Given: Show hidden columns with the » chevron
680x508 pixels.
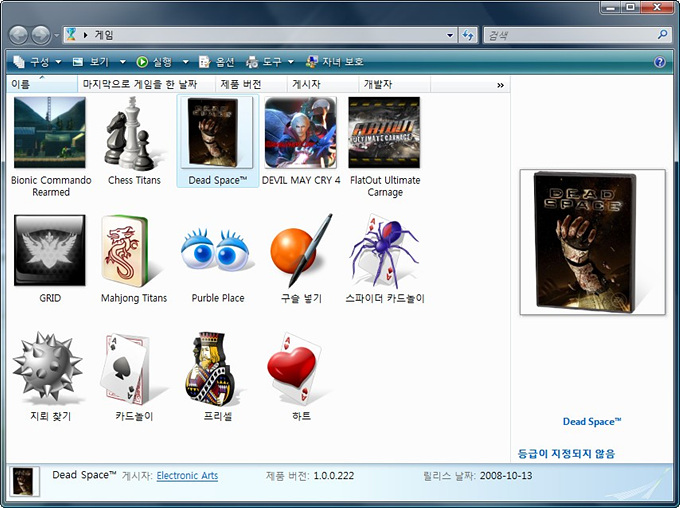Looking at the screenshot, I should pos(500,85).
